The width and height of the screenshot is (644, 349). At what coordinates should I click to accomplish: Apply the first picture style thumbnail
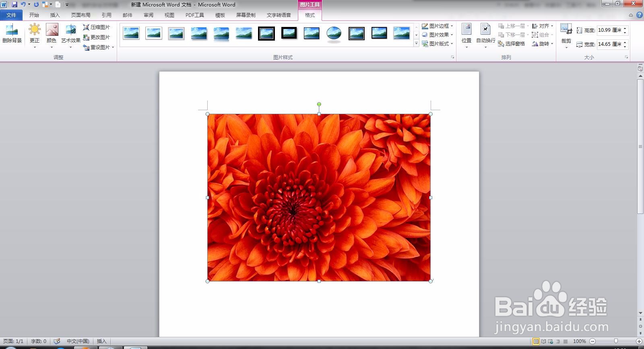tap(131, 33)
